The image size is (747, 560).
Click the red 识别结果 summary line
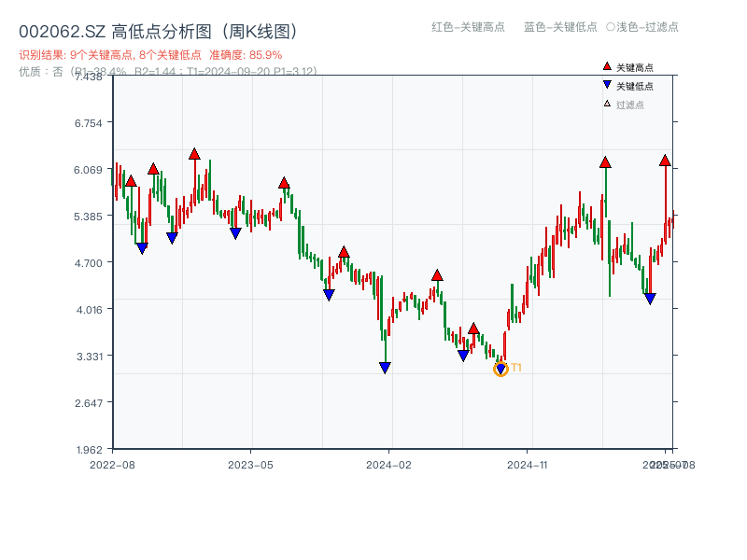[149, 55]
